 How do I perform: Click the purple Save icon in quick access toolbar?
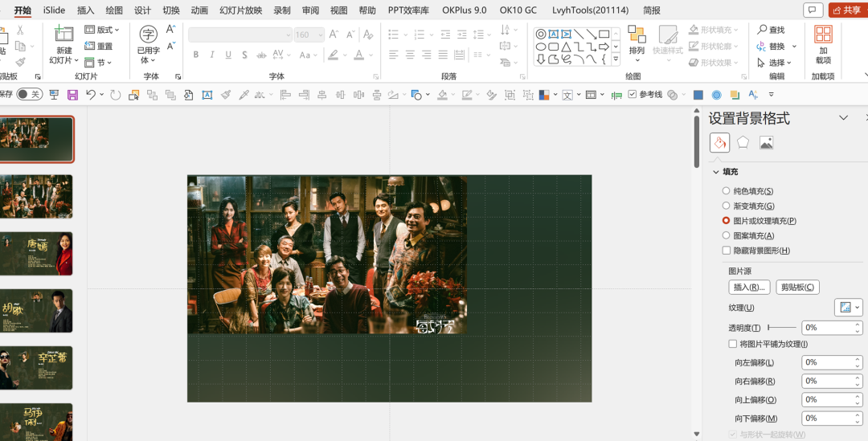pos(72,95)
